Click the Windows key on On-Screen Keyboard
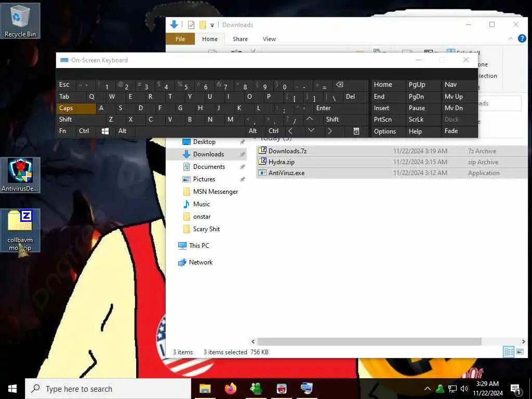This screenshot has height=399, width=532. [105, 131]
